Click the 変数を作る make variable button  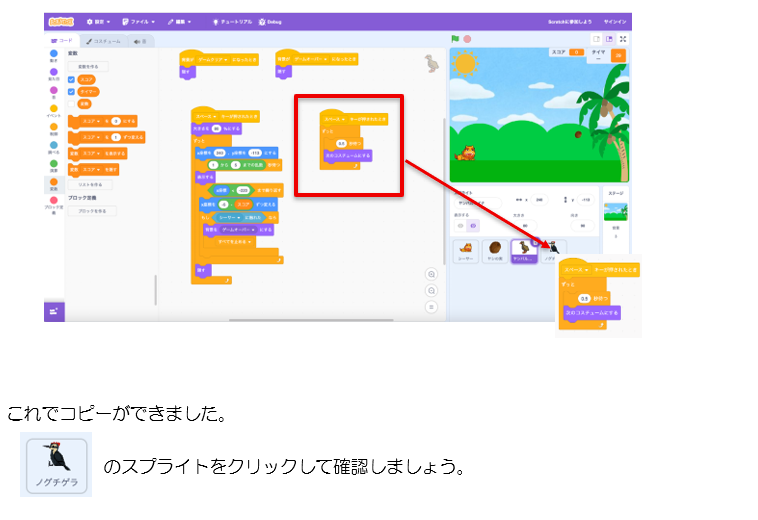[x=88, y=67]
